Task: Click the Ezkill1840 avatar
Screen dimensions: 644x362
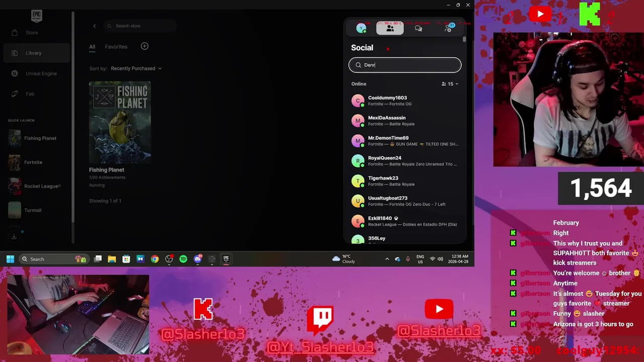Action: (x=358, y=221)
